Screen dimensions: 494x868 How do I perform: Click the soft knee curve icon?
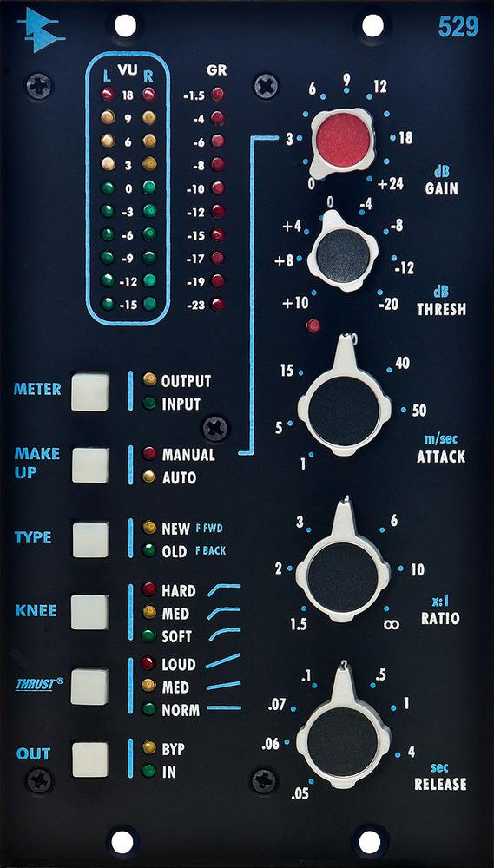click(224, 635)
